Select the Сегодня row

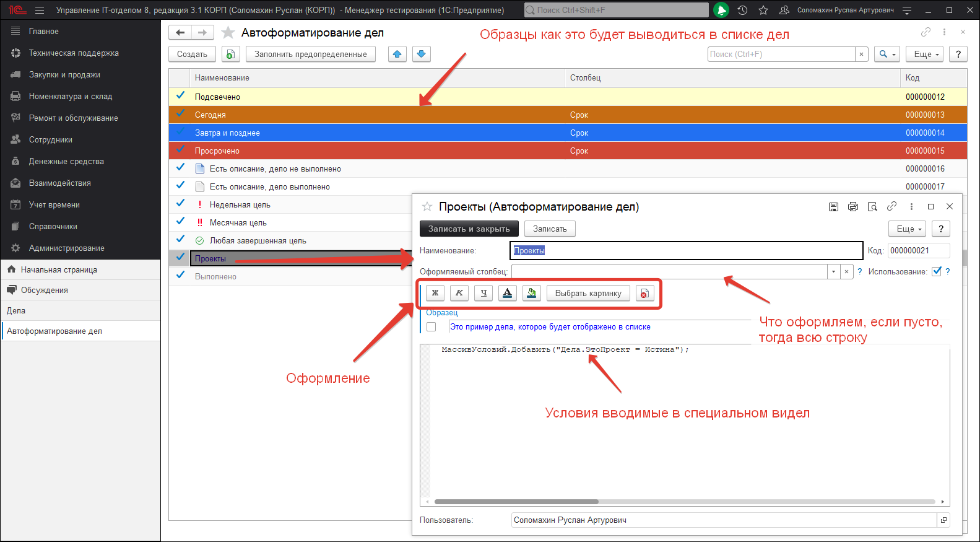click(568, 115)
